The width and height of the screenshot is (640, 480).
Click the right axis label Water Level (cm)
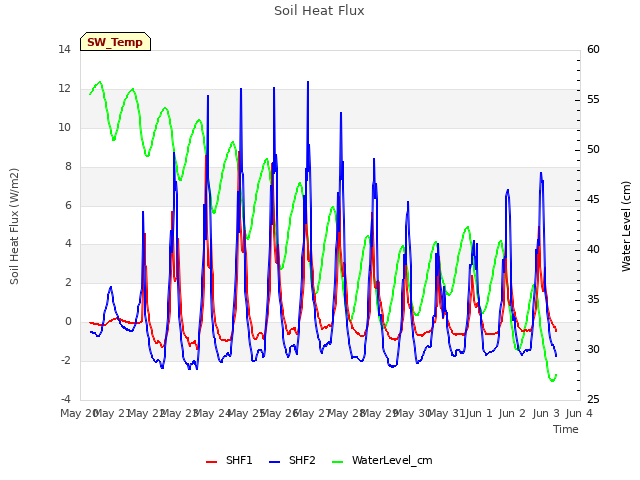pyautogui.click(x=626, y=226)
